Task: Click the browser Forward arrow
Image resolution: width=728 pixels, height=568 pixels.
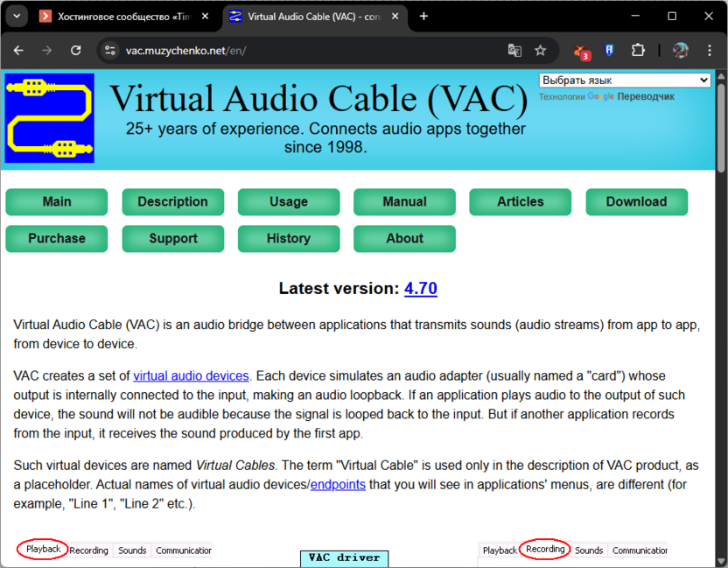Action: coord(47,50)
